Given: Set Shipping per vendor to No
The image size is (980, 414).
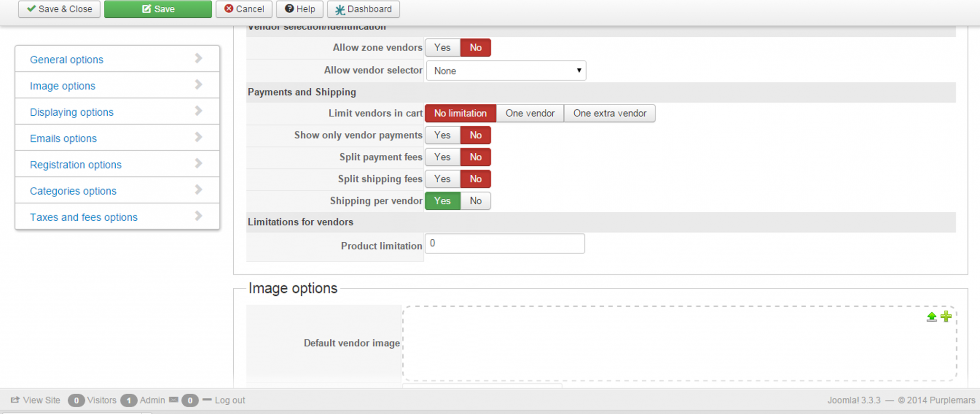Looking at the screenshot, I should [x=475, y=201].
